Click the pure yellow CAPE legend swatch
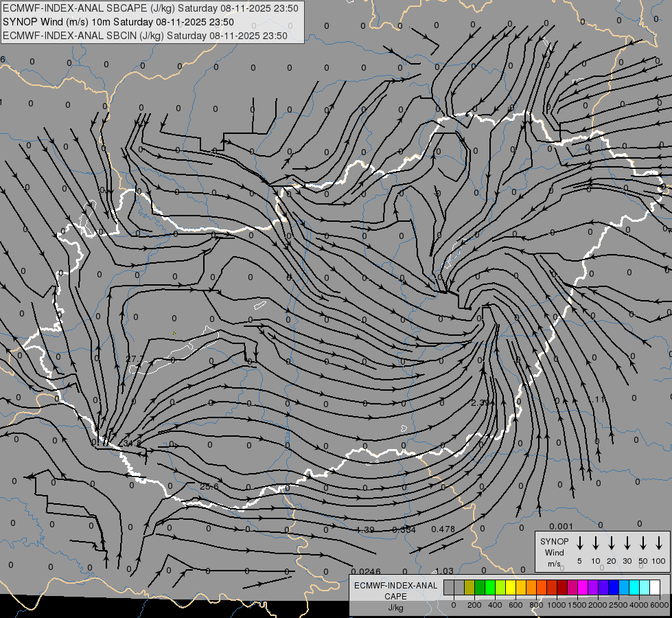 [x=511, y=587]
